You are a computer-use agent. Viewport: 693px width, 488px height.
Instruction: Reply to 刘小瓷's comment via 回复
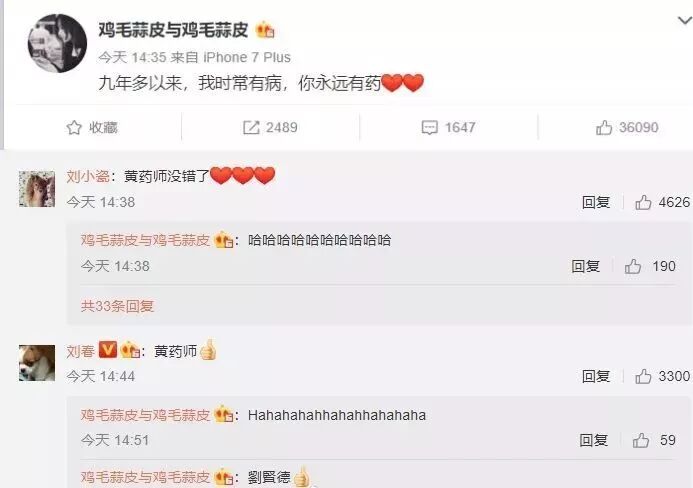point(596,202)
